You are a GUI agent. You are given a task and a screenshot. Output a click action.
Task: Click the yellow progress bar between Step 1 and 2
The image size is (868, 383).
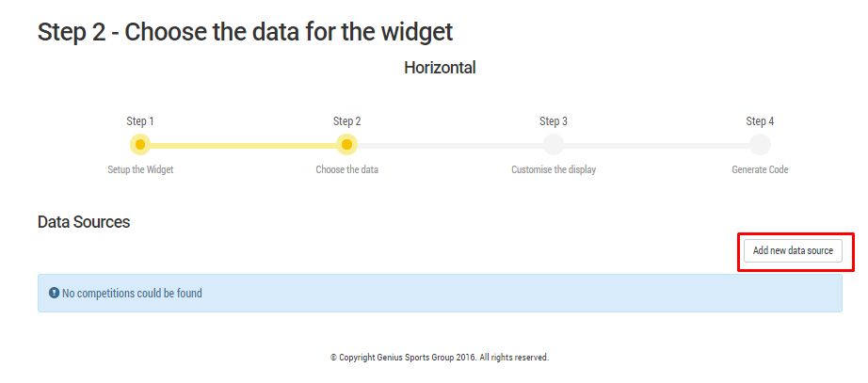pos(244,146)
